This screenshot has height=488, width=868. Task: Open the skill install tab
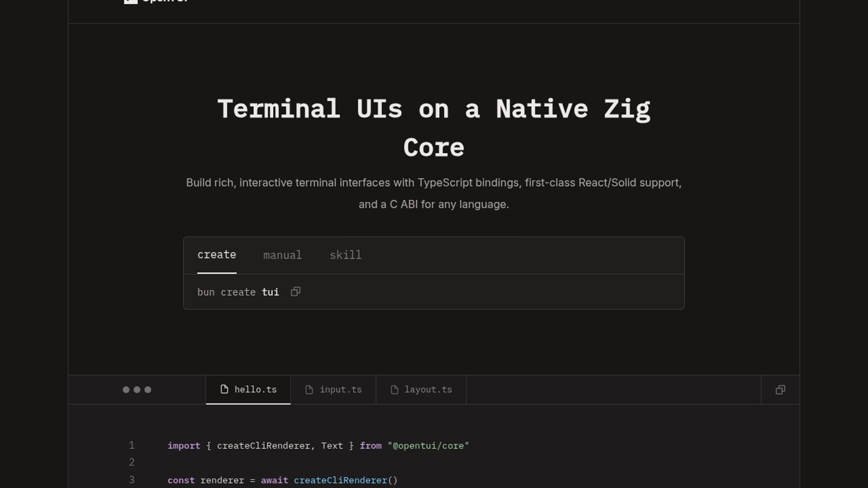[345, 256]
